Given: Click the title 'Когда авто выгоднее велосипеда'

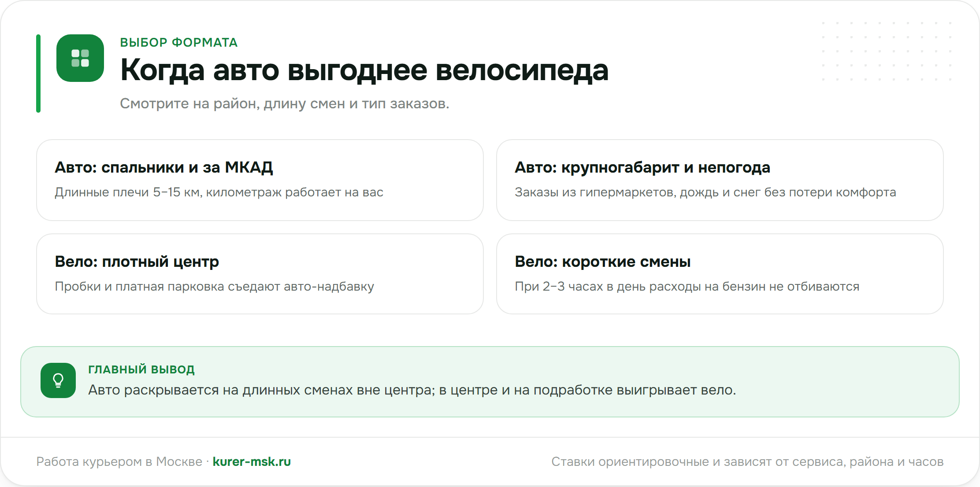Looking at the screenshot, I should pyautogui.click(x=364, y=70).
